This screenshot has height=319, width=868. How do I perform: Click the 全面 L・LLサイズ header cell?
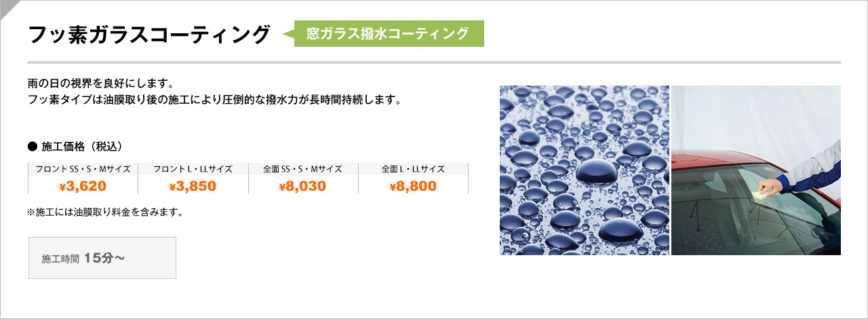point(413,169)
